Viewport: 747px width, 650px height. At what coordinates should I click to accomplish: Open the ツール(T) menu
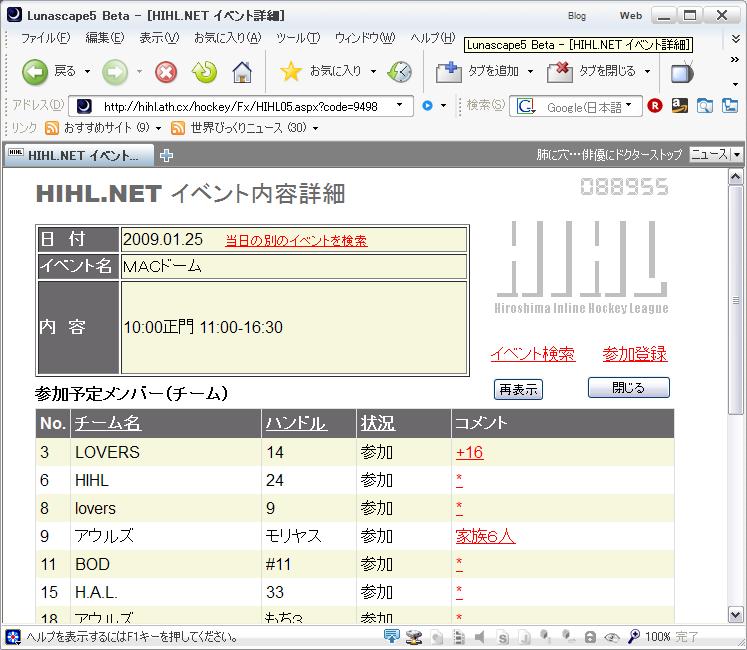pos(297,38)
